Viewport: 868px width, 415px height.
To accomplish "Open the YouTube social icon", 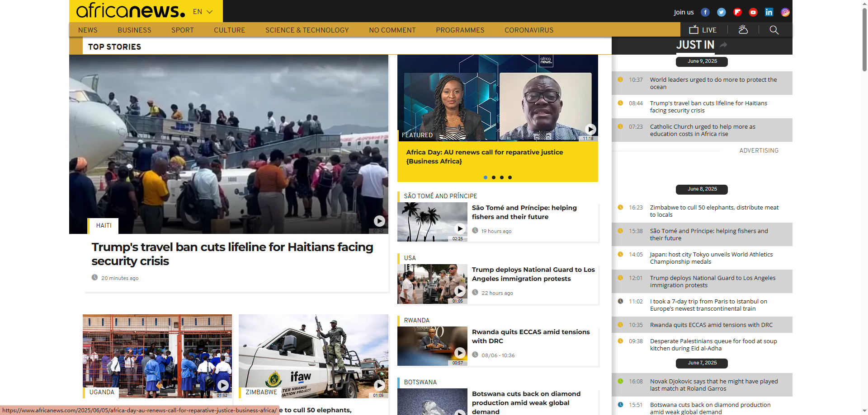I will [x=753, y=12].
